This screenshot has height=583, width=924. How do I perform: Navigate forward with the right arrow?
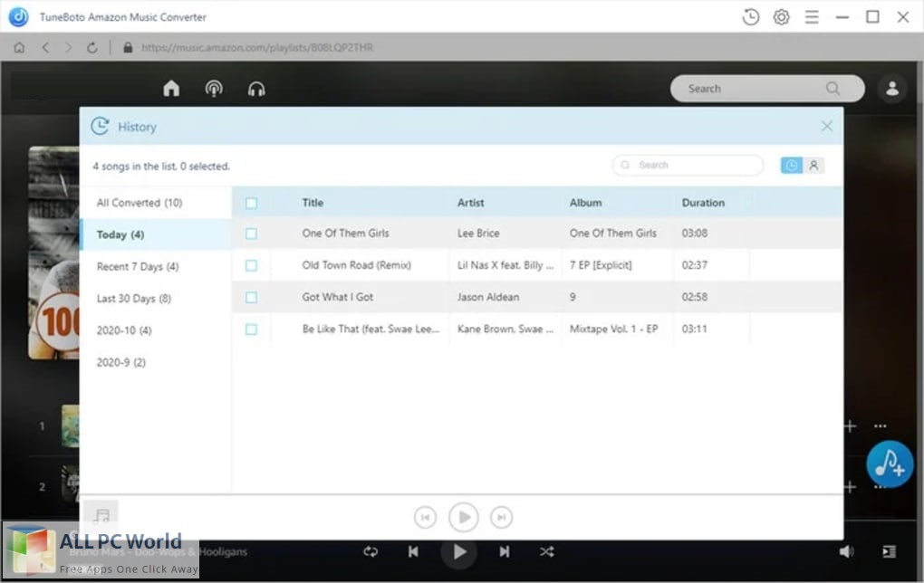pyautogui.click(x=68, y=48)
